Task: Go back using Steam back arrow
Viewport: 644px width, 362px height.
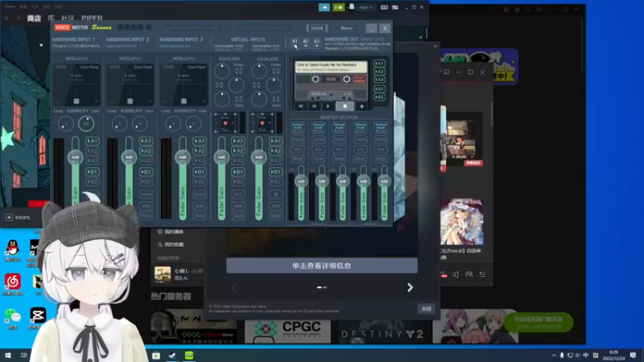Action: tap(7, 18)
